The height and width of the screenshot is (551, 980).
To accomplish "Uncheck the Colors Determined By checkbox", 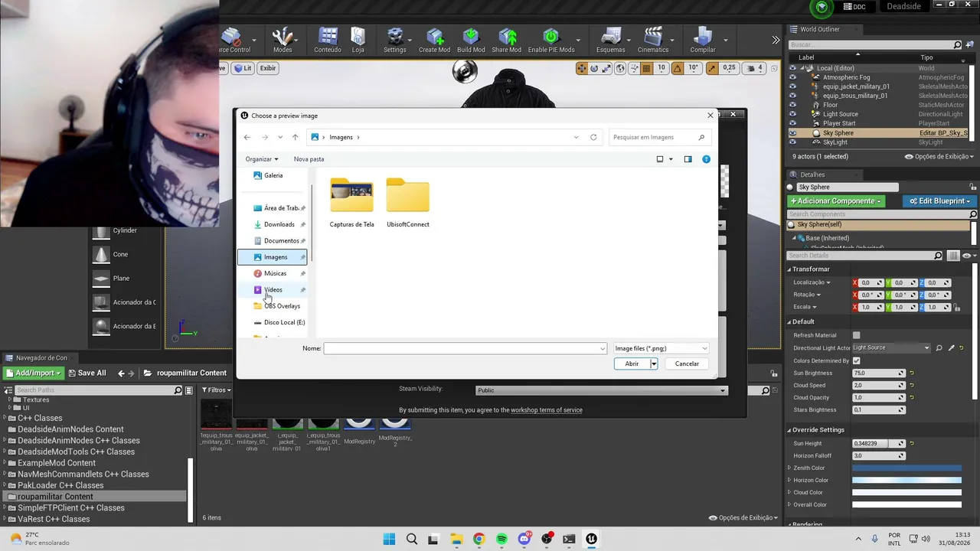I will tap(856, 360).
